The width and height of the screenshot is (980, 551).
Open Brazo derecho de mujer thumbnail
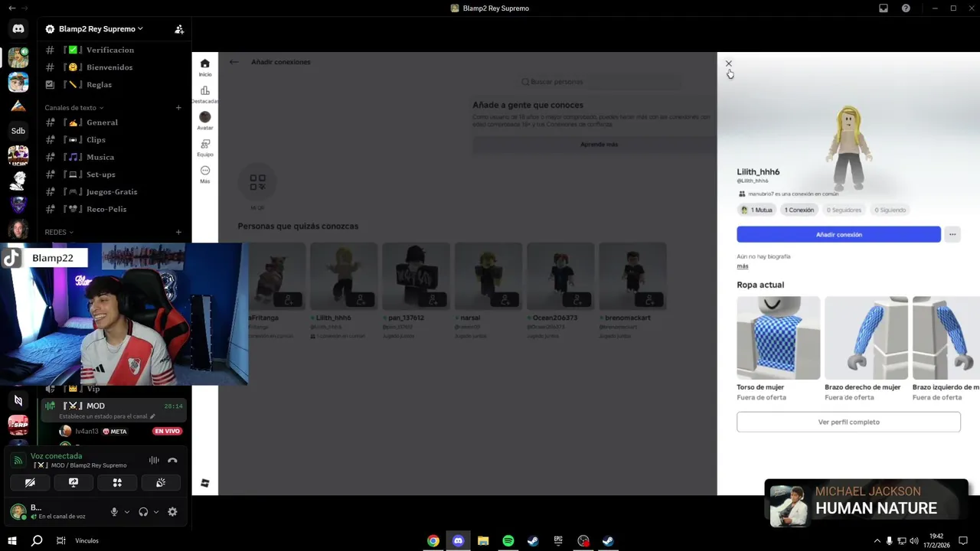click(x=866, y=337)
